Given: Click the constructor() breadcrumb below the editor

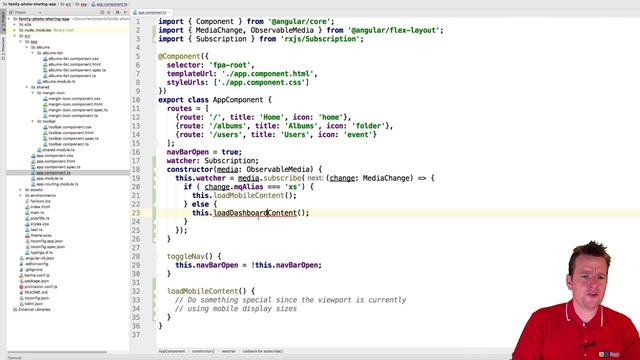Looking at the screenshot, I should click(203, 351).
